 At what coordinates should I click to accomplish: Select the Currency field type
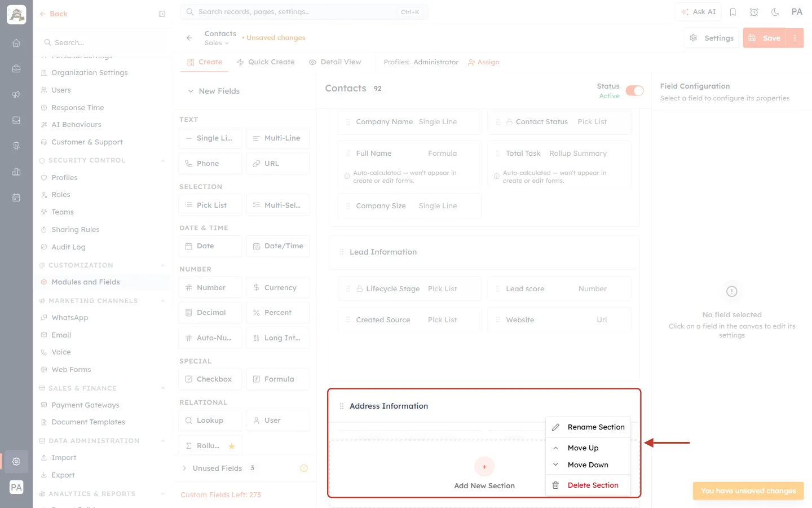(278, 288)
